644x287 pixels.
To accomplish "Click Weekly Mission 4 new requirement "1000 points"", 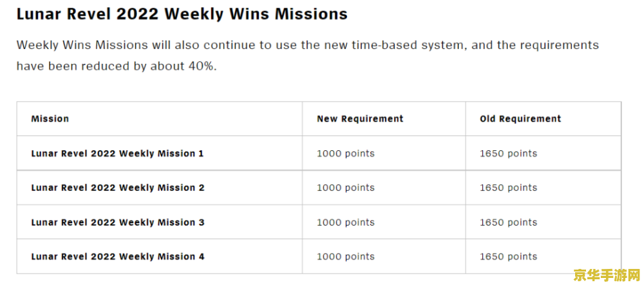I will [346, 257].
